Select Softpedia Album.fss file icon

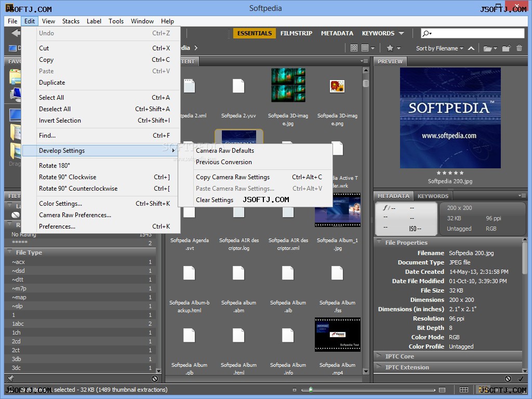337,273
